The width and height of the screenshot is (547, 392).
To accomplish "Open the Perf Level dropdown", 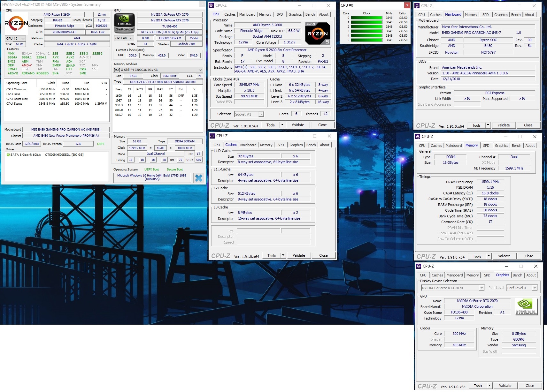I will tap(522, 288).
